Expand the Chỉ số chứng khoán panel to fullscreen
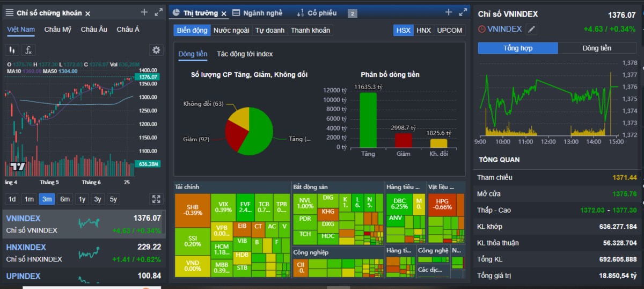 158,12
